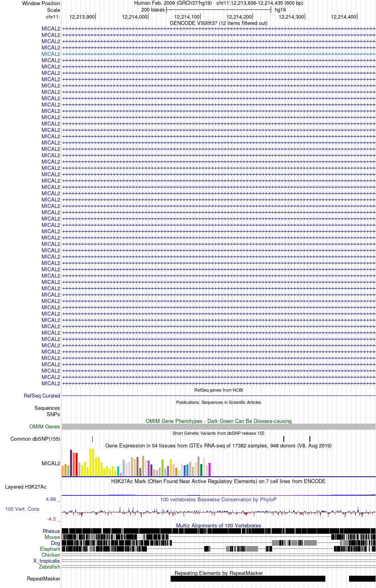Click the 'OMIM Genes' side label
The image size is (376, 588).
tap(44, 426)
